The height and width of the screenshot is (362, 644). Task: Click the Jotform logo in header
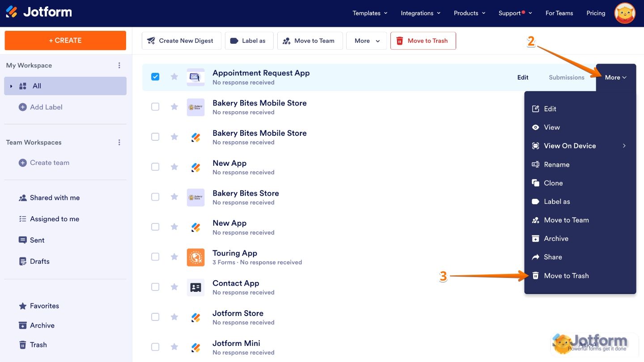coord(39,12)
